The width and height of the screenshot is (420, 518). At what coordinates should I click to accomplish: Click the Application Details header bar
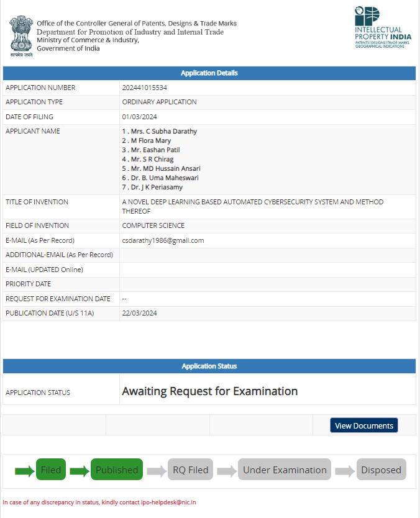tap(209, 73)
